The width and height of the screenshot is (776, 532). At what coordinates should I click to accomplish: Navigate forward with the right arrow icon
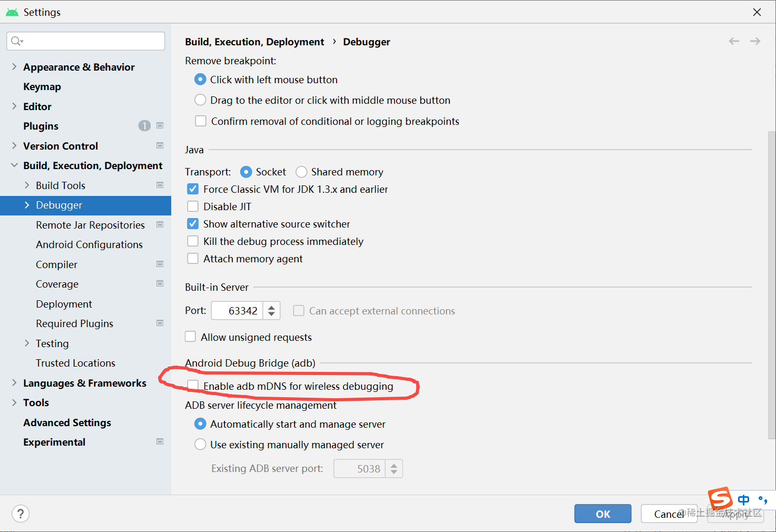(x=755, y=41)
